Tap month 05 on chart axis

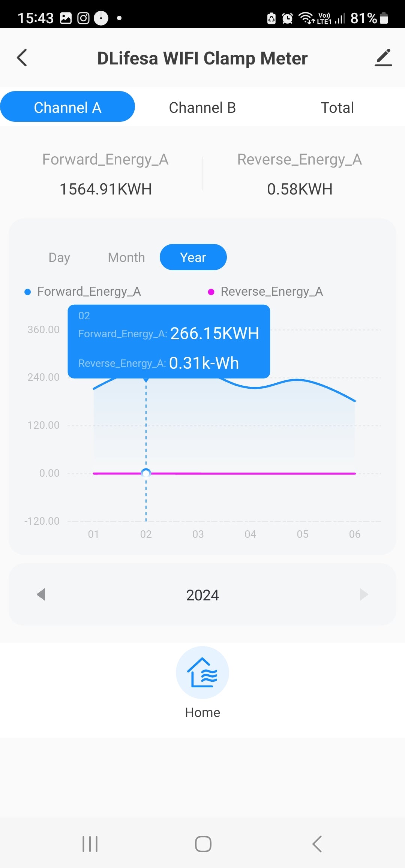pyautogui.click(x=303, y=534)
